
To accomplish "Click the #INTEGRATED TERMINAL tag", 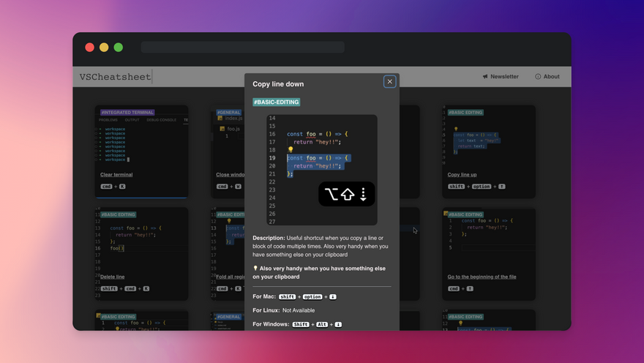I will [x=127, y=112].
